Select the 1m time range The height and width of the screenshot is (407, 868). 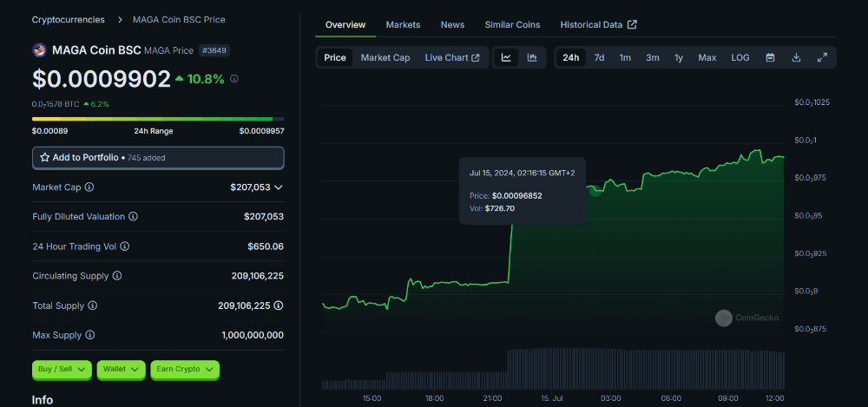pos(625,57)
